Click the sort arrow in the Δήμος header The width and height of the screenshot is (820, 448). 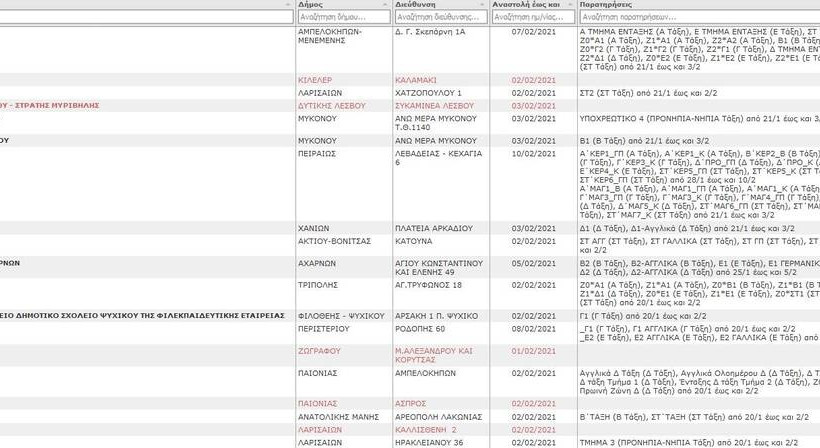[387, 5]
